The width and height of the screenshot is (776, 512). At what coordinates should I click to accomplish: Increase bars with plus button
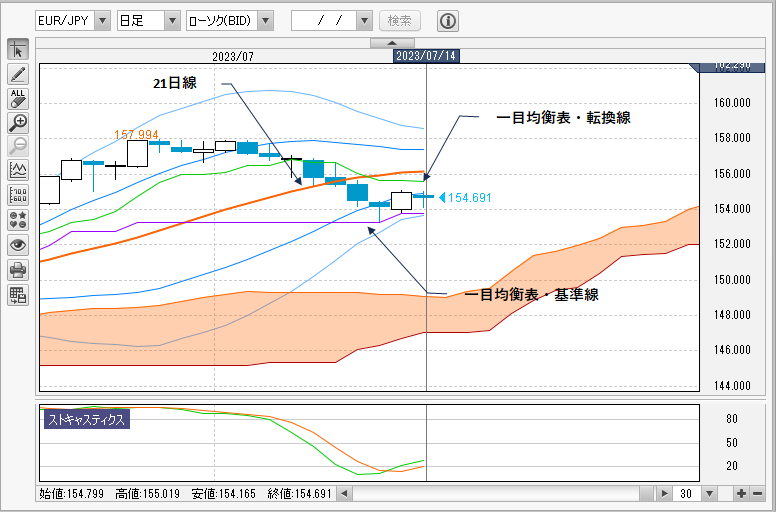pos(741,494)
